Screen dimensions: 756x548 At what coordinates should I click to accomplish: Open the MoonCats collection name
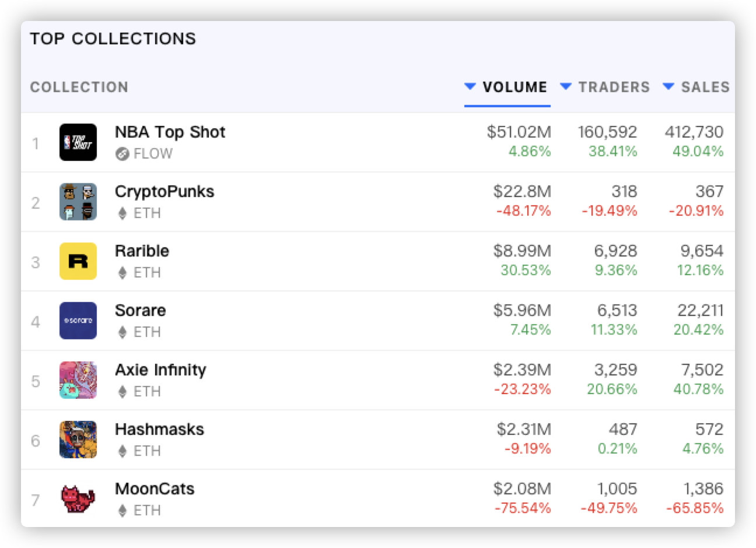click(155, 489)
